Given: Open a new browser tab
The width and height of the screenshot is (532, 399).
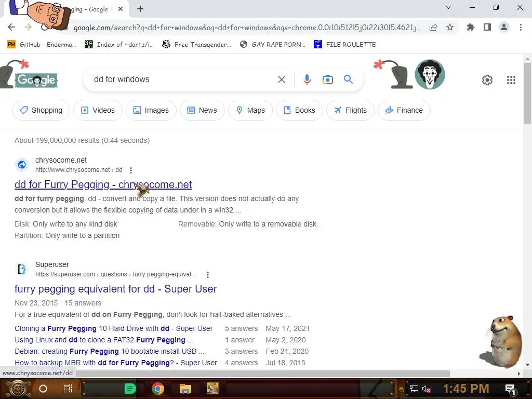Looking at the screenshot, I should pyautogui.click(x=140, y=9).
